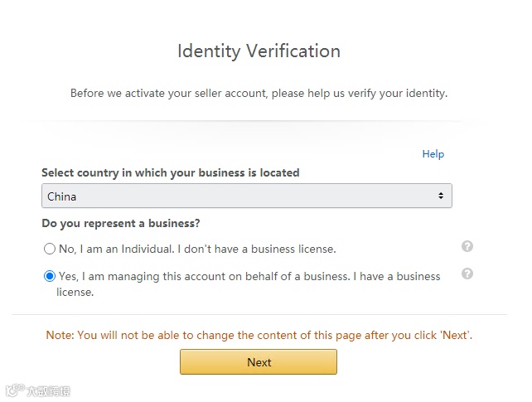The width and height of the screenshot is (532, 402).
Task: Click the word 'China' in the country field
Action: (62, 196)
